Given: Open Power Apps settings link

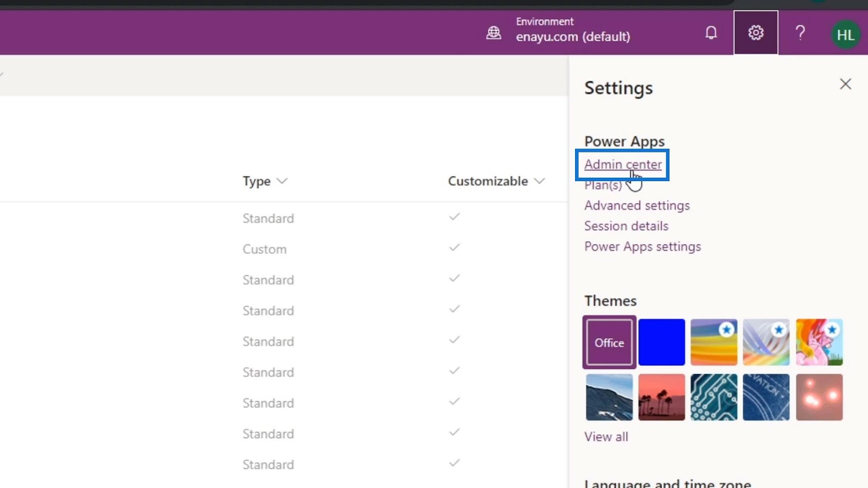Looking at the screenshot, I should click(x=642, y=247).
